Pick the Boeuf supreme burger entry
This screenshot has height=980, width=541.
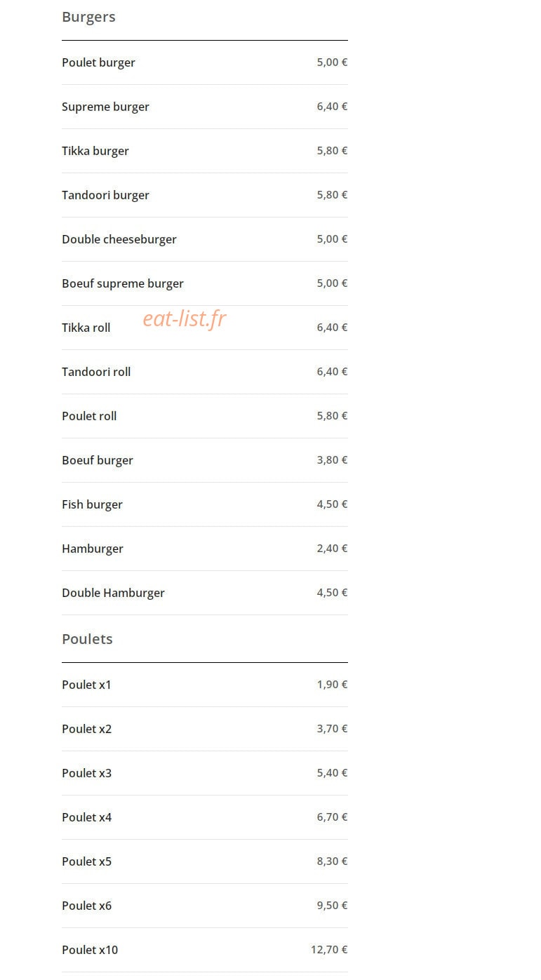204,283
